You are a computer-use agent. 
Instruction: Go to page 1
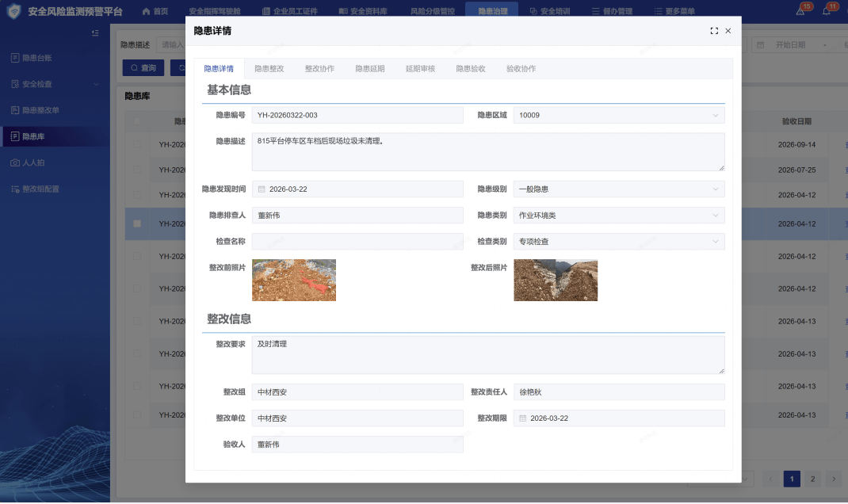click(x=792, y=479)
